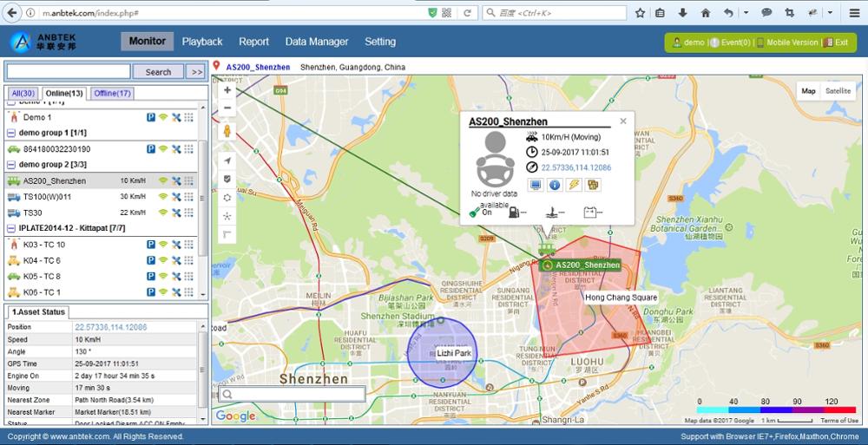Screen dimensions: 868x445
Task: Zoom in the map with plus button
Action: click(x=227, y=89)
